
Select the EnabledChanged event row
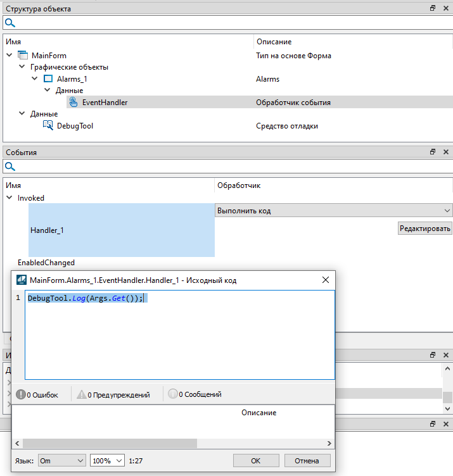coord(46,263)
